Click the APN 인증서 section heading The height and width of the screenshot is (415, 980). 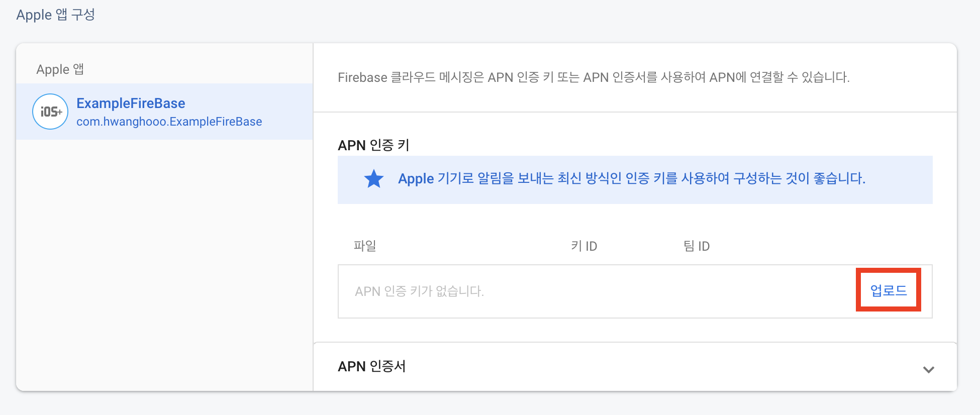pyautogui.click(x=371, y=366)
